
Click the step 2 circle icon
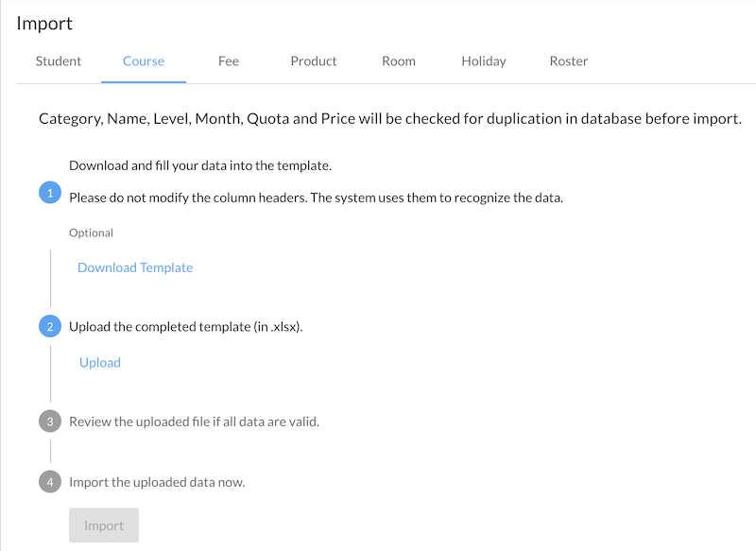click(50, 327)
